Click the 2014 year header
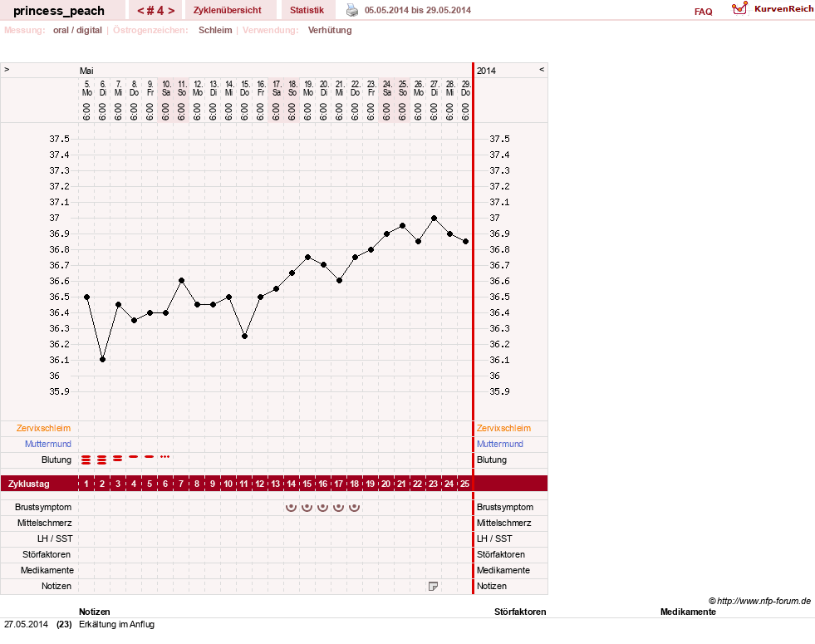 [x=487, y=71]
